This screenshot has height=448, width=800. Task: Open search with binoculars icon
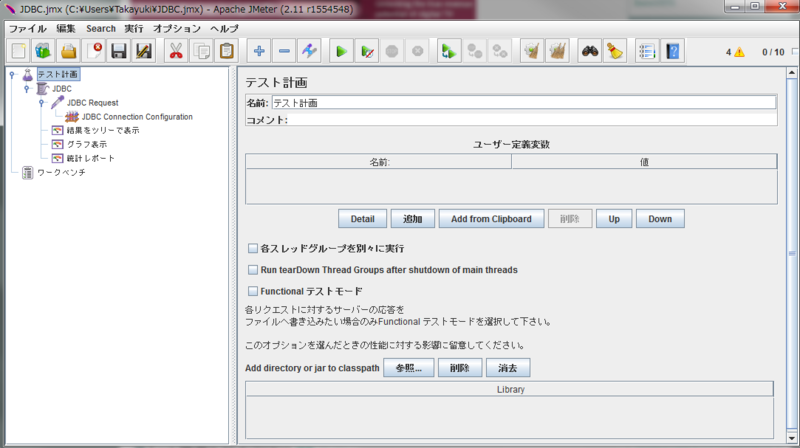coord(590,51)
